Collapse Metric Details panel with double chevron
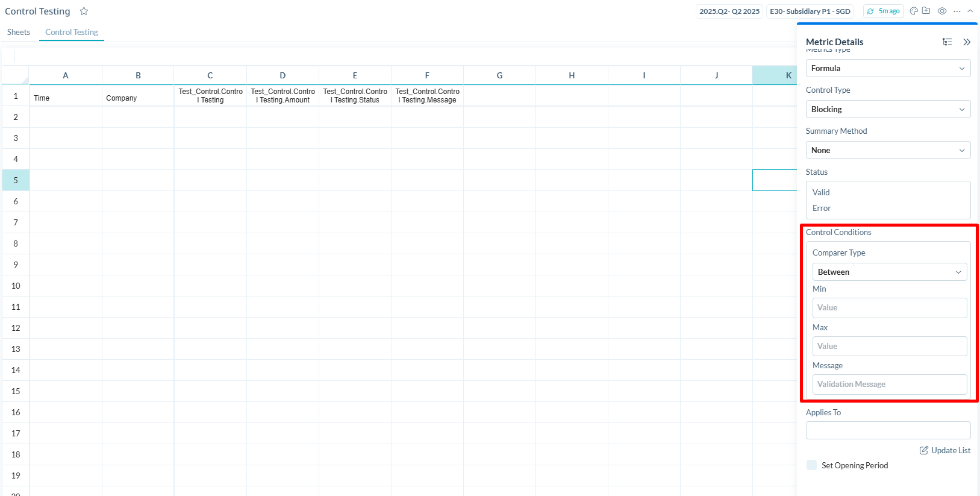Screen dimensions: 980x496 pyautogui.click(x=967, y=42)
